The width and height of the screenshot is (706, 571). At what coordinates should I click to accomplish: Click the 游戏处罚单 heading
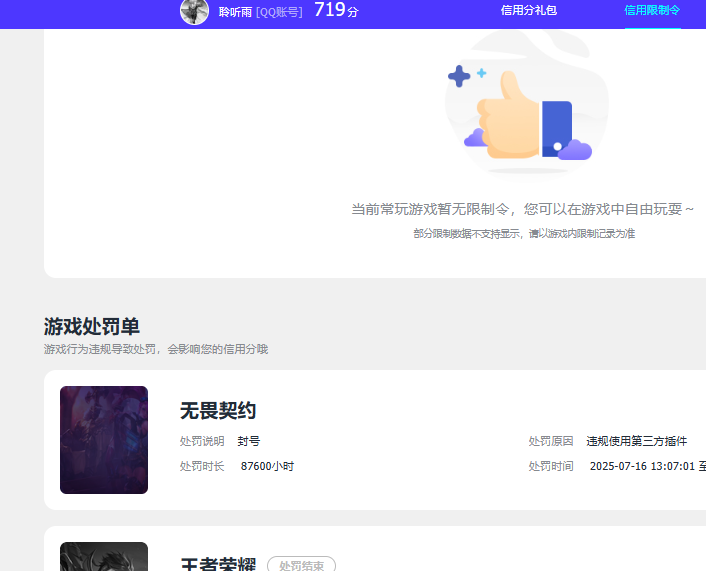(x=91, y=326)
